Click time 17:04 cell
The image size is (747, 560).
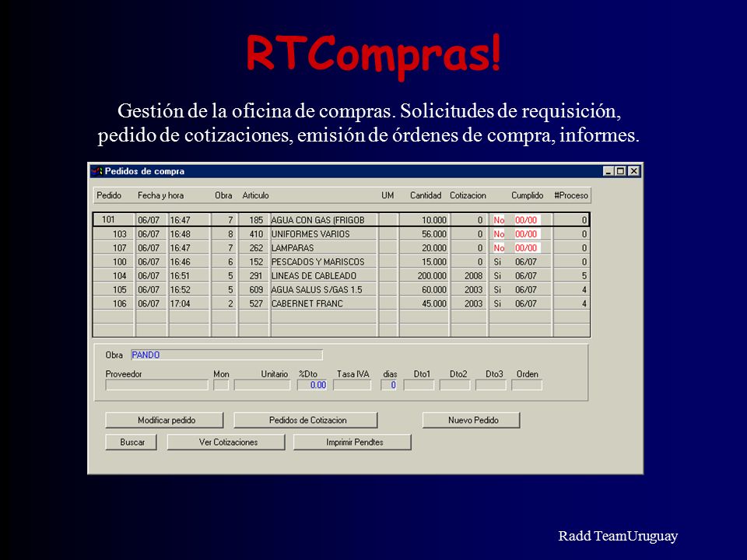(x=190, y=303)
